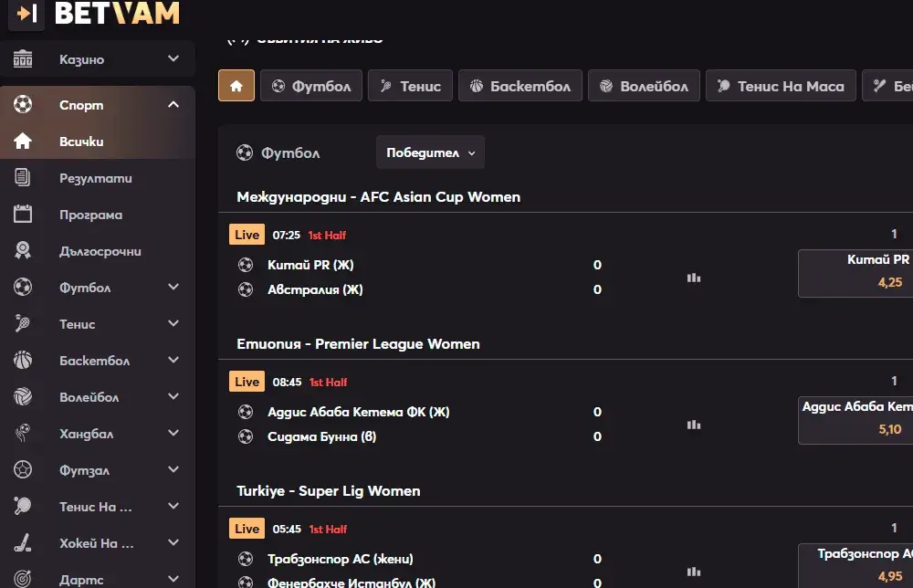The image size is (913, 588).
Task: Open statistics icon for Трабзонспор match
Action: (x=694, y=572)
